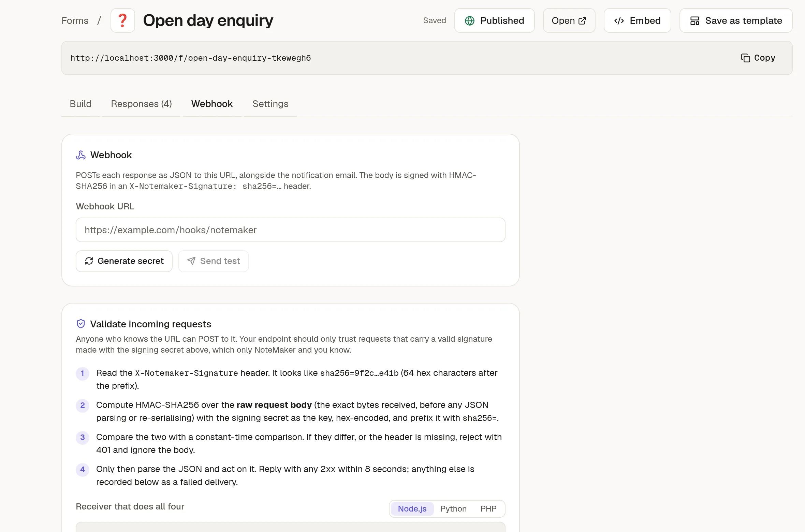This screenshot has width=805, height=532.
Task: Click the step 1 number badge
Action: pyautogui.click(x=82, y=373)
